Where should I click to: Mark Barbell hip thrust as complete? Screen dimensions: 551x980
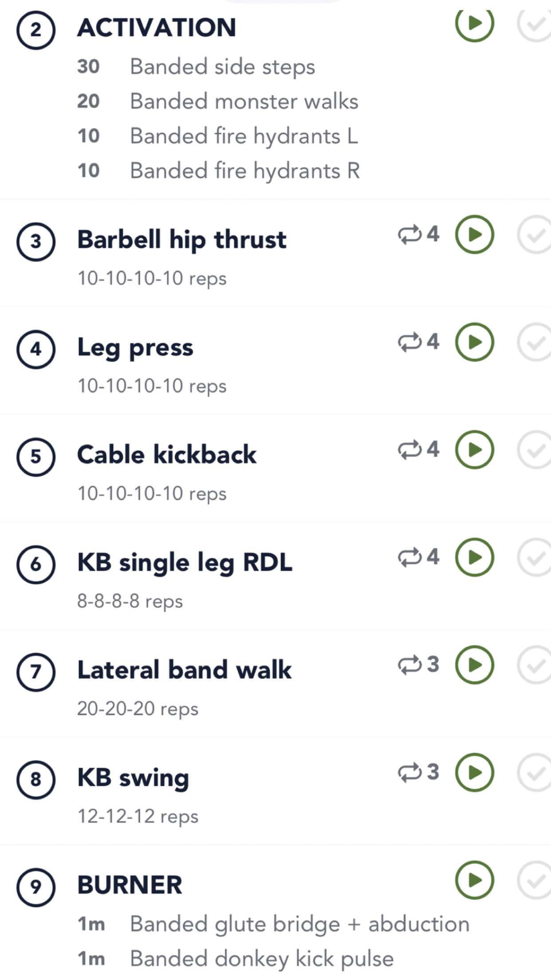point(535,234)
